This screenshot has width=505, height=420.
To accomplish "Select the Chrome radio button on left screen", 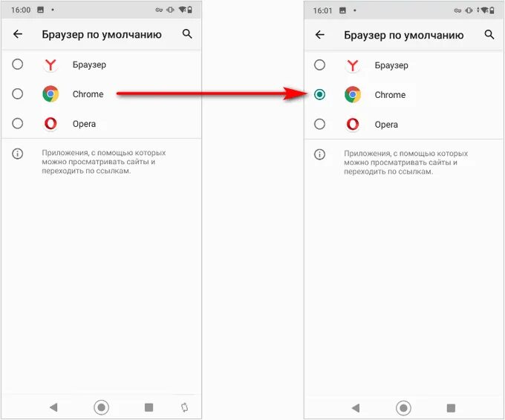I will pos(17,94).
